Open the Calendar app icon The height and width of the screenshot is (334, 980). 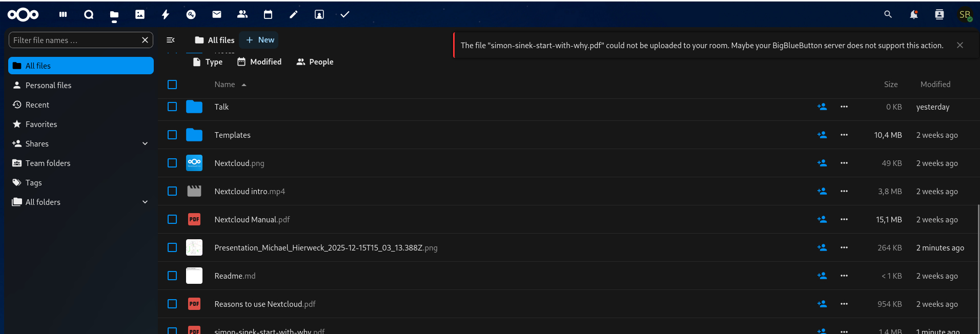tap(268, 14)
